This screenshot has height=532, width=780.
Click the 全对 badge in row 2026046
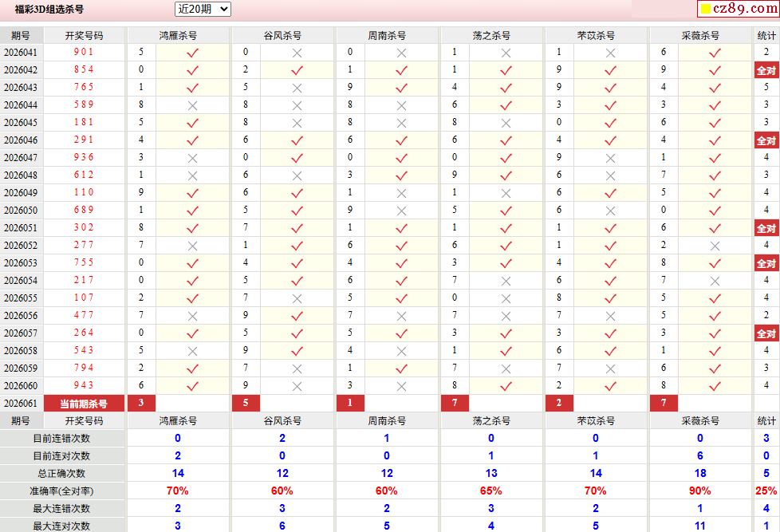pyautogui.click(x=766, y=140)
